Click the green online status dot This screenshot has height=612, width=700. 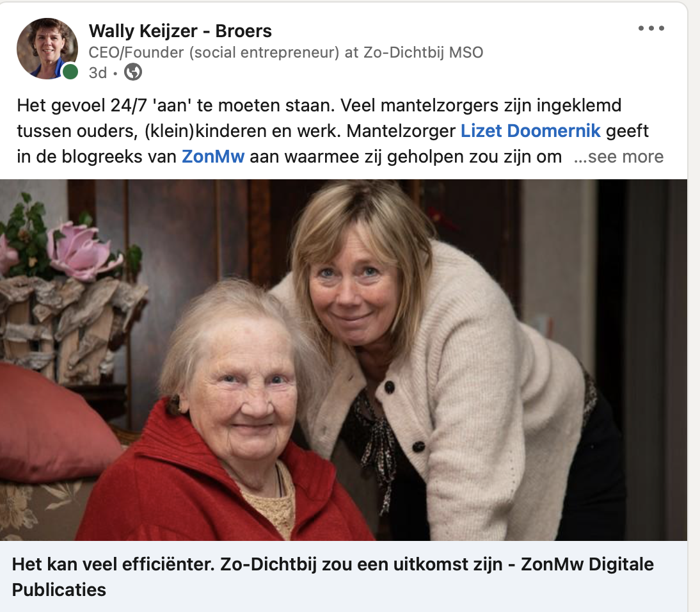click(70, 72)
